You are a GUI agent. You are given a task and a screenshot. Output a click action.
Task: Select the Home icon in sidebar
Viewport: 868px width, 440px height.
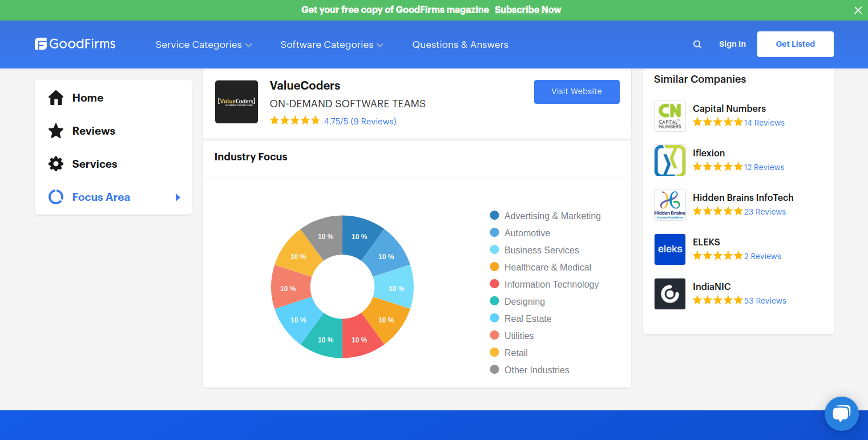pyautogui.click(x=56, y=97)
